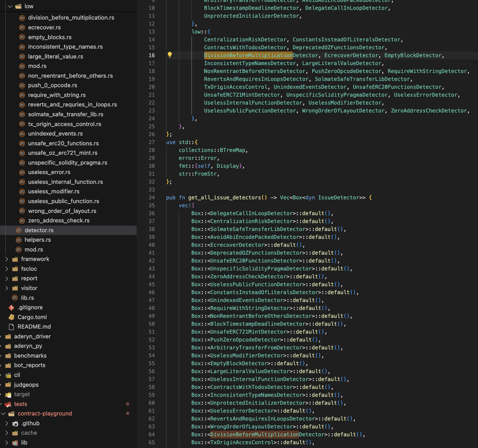Collapse the low folder chevron

tap(10, 6)
